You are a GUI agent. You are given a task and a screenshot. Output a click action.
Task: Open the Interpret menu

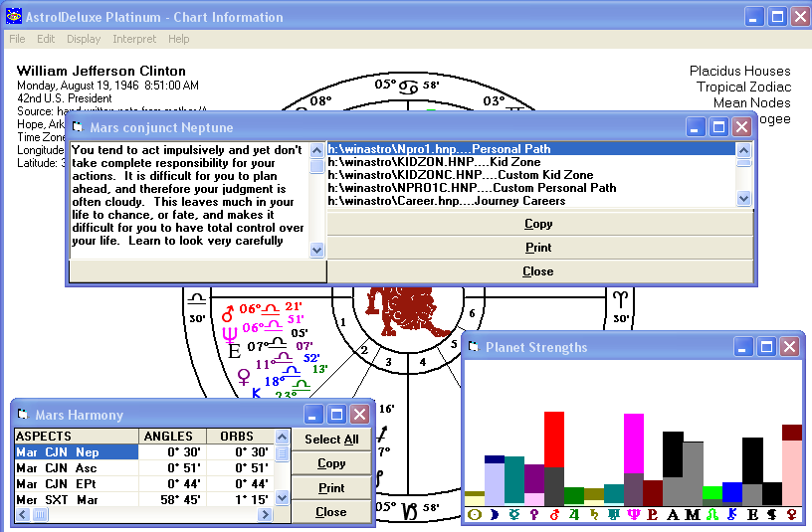134,39
